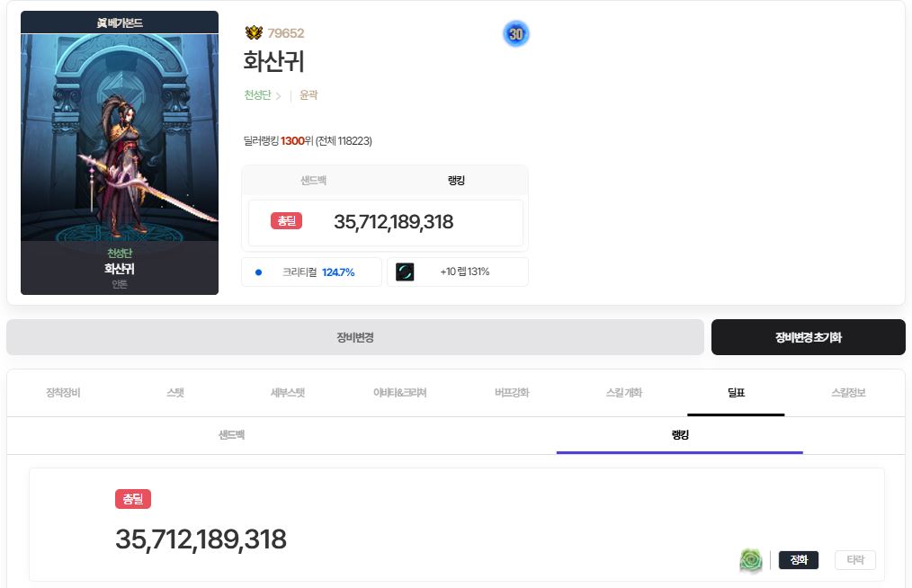Image resolution: width=912 pixels, height=588 pixels.
Task: Click the blue dot next to 크리티컬
Action: click(259, 272)
